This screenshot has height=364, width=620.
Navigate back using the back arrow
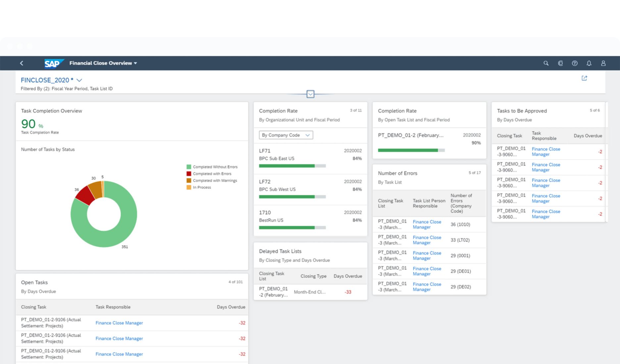point(22,63)
